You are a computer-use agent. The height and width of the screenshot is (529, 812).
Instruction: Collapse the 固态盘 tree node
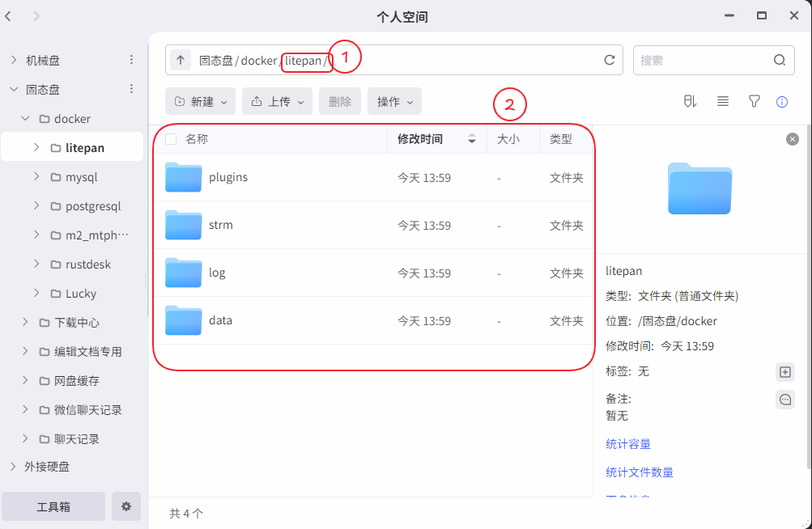click(14, 89)
